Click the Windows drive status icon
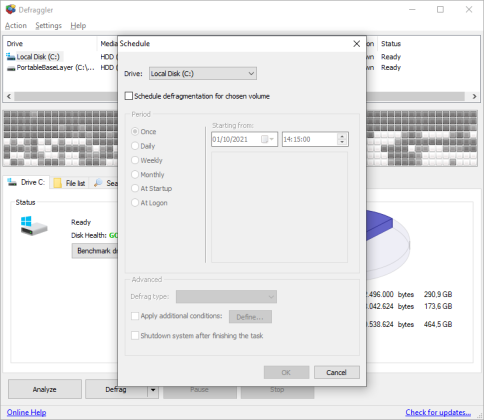 34,226
